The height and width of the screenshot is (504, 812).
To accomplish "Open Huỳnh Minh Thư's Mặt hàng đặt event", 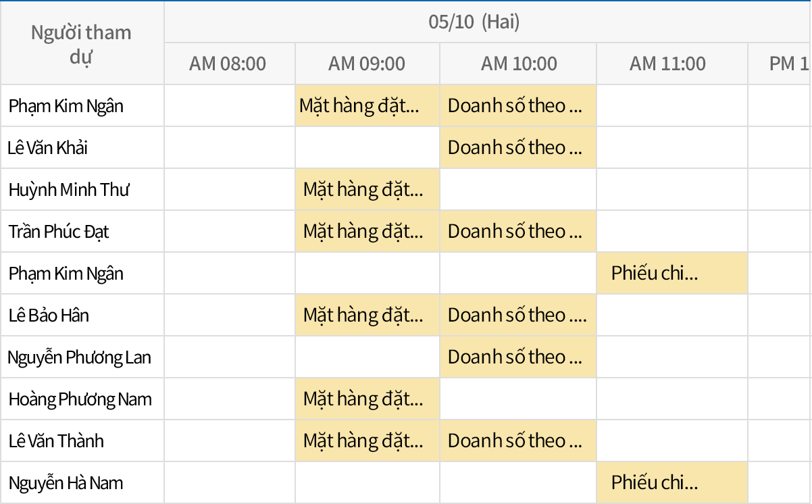I will 367,189.
